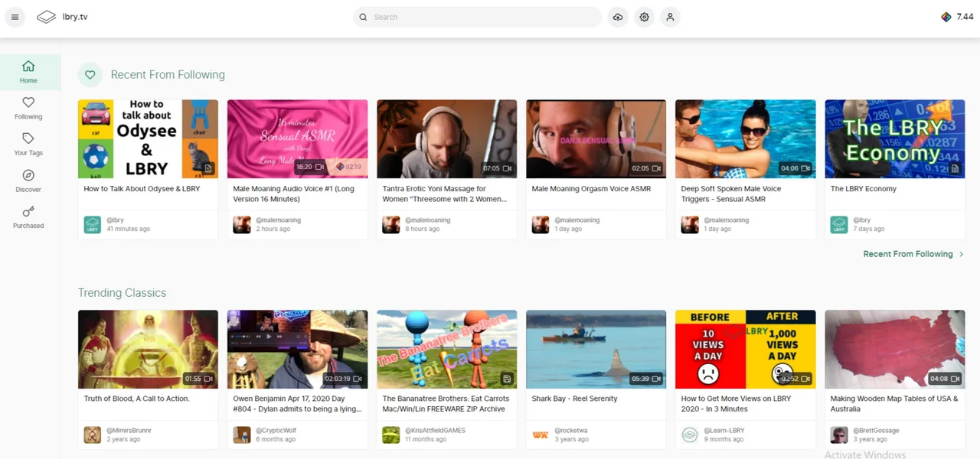The image size is (980, 459).
Task: Click the lbry.tv logo
Action: [63, 17]
